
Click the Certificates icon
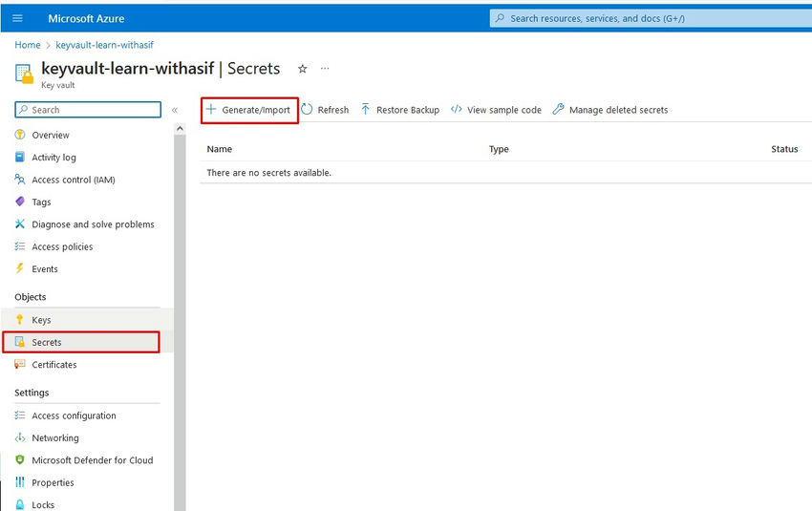pyautogui.click(x=20, y=364)
